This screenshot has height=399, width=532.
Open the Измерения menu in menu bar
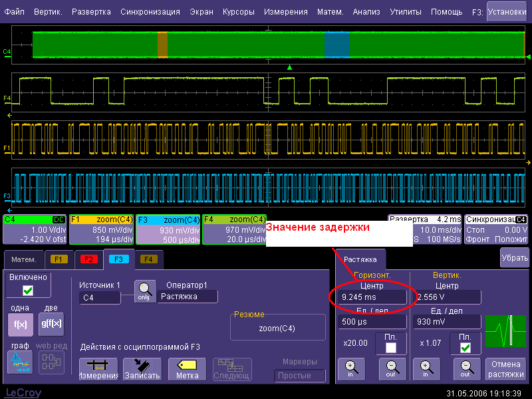click(285, 12)
